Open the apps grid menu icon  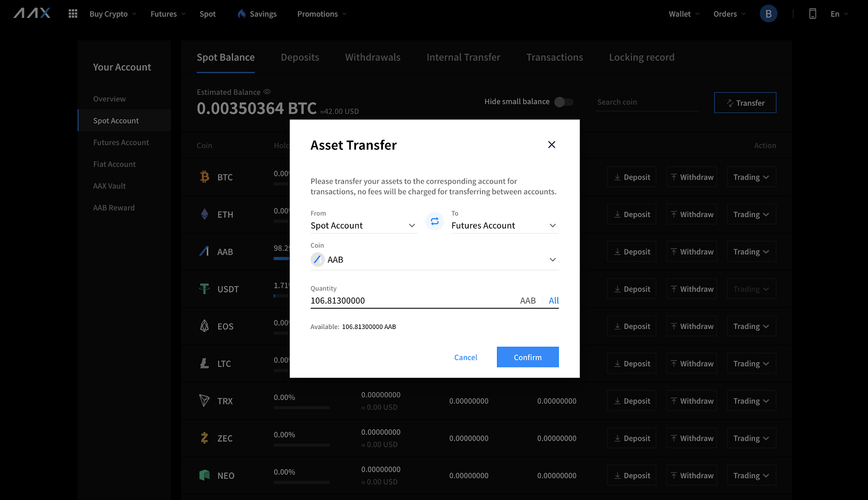coord(73,14)
